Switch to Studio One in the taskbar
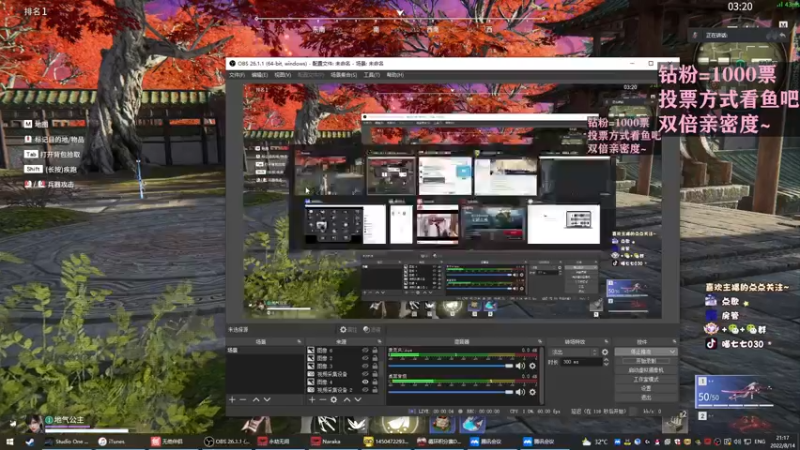This screenshot has height=450, width=800. [66, 441]
